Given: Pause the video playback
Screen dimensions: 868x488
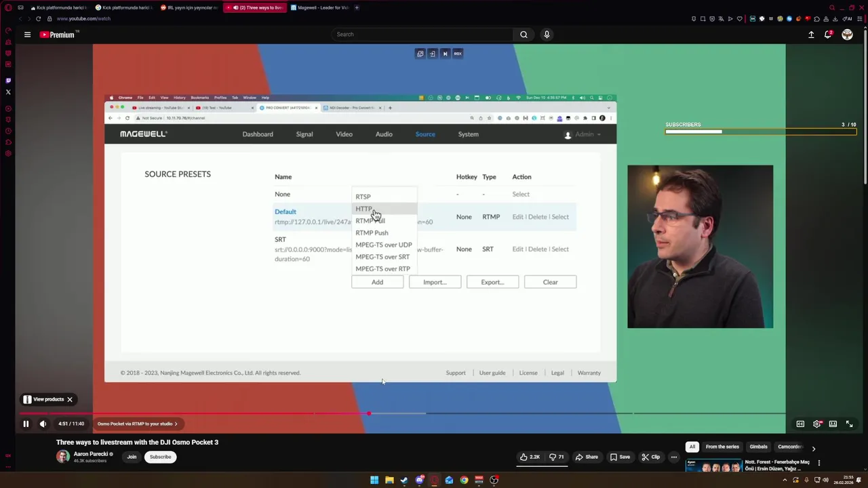Looking at the screenshot, I should tap(26, 424).
